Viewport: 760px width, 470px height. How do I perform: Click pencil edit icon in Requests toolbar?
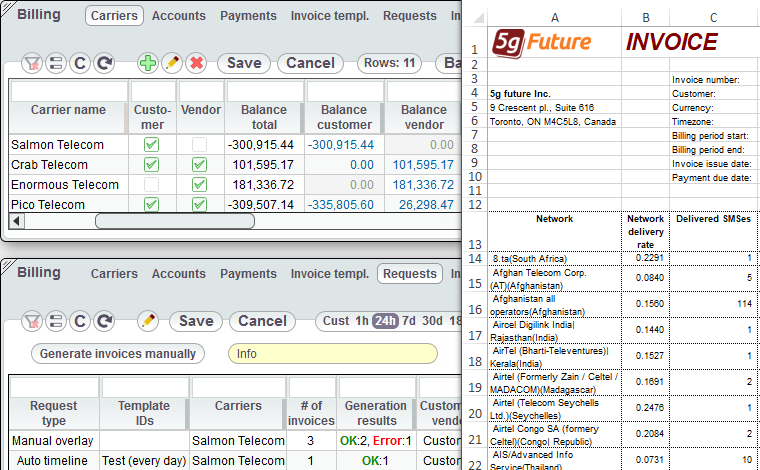click(x=148, y=321)
